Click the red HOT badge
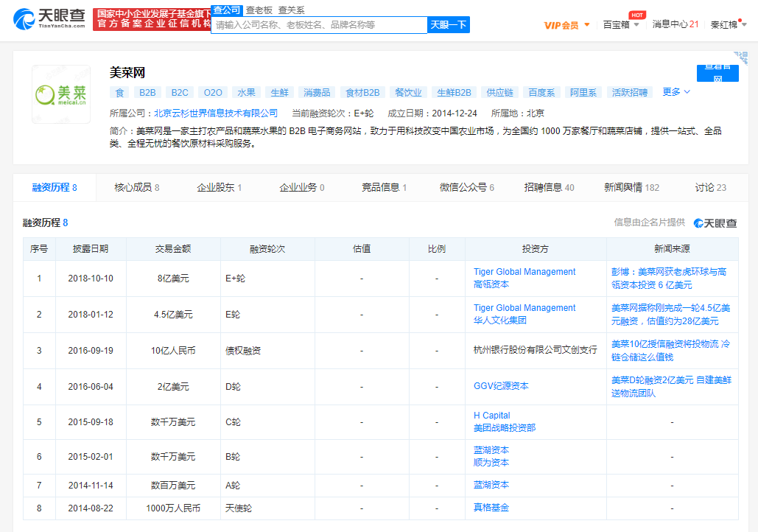This screenshot has width=758, height=532. pyautogui.click(x=637, y=15)
